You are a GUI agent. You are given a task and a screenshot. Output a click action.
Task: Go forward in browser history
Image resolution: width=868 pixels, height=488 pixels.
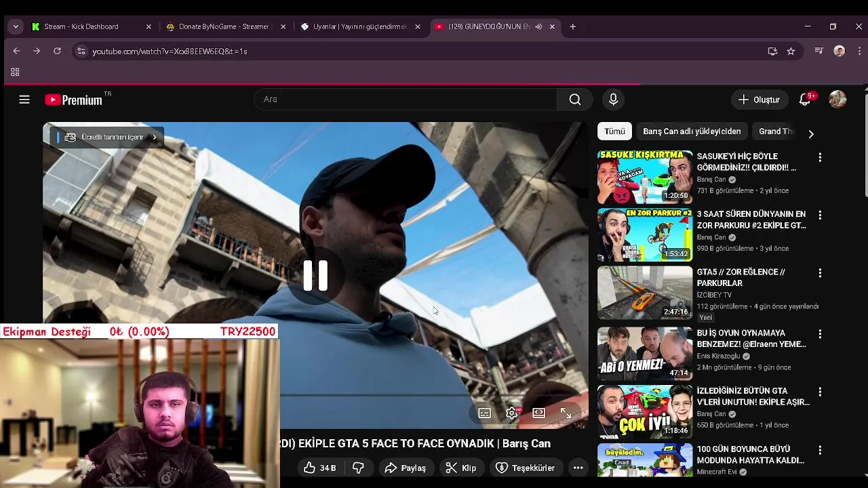[37, 51]
